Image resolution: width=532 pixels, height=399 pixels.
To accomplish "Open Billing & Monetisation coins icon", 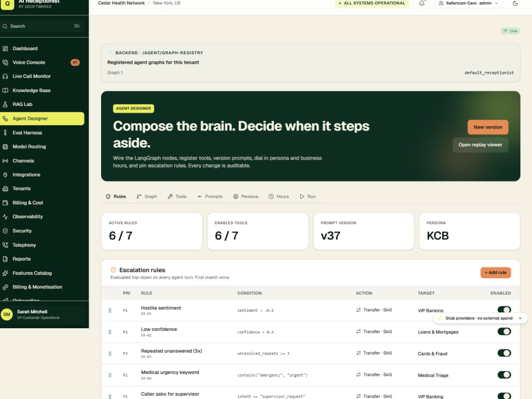I will (5, 287).
